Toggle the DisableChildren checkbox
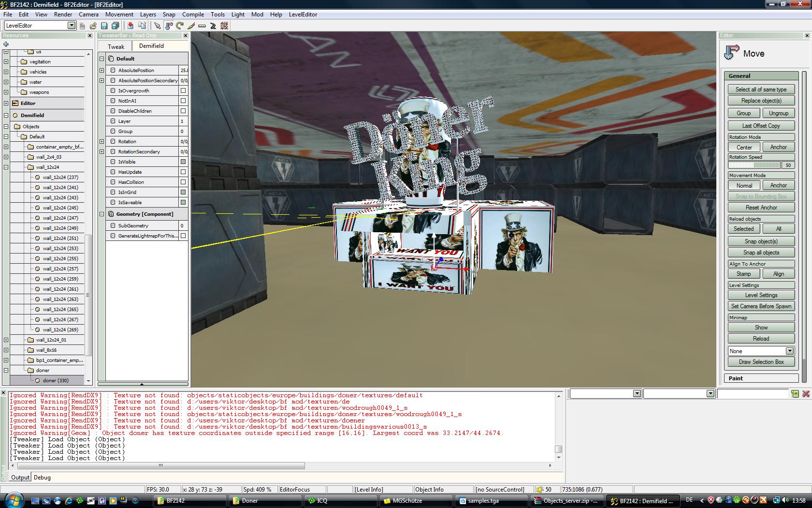Image resolution: width=812 pixels, height=508 pixels. tap(183, 111)
